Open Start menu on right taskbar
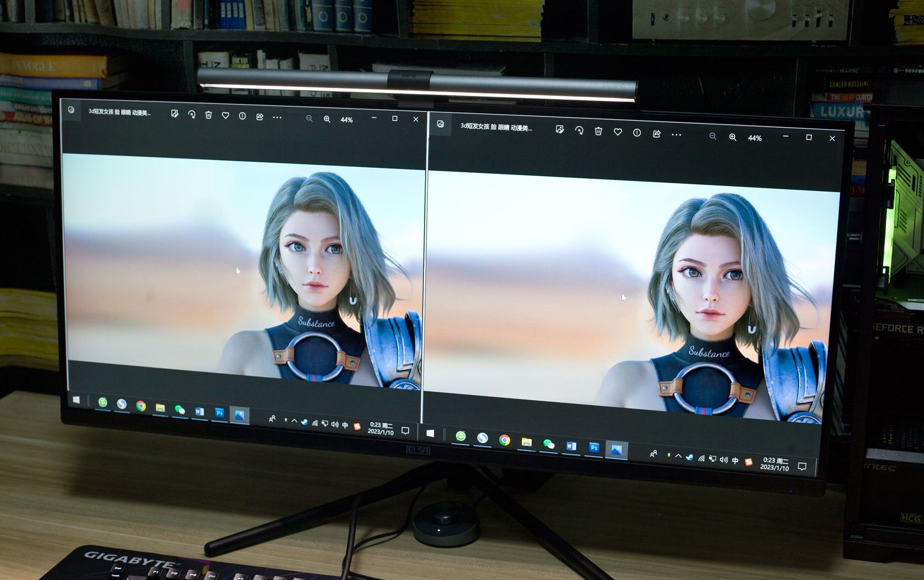 [431, 434]
